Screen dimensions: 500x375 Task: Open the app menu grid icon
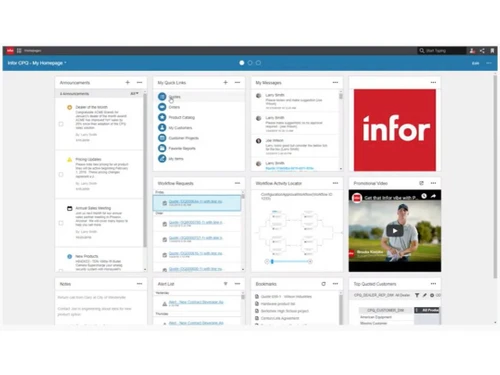(19, 51)
